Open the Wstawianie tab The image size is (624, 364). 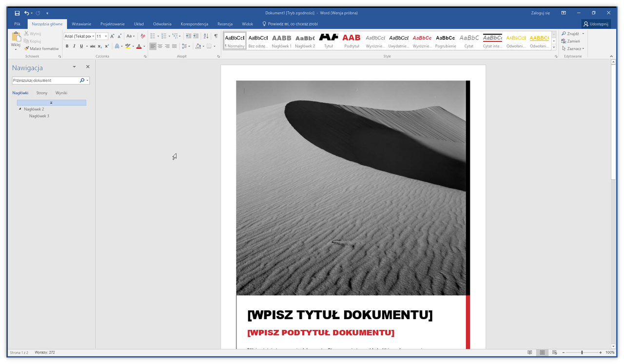pos(81,24)
